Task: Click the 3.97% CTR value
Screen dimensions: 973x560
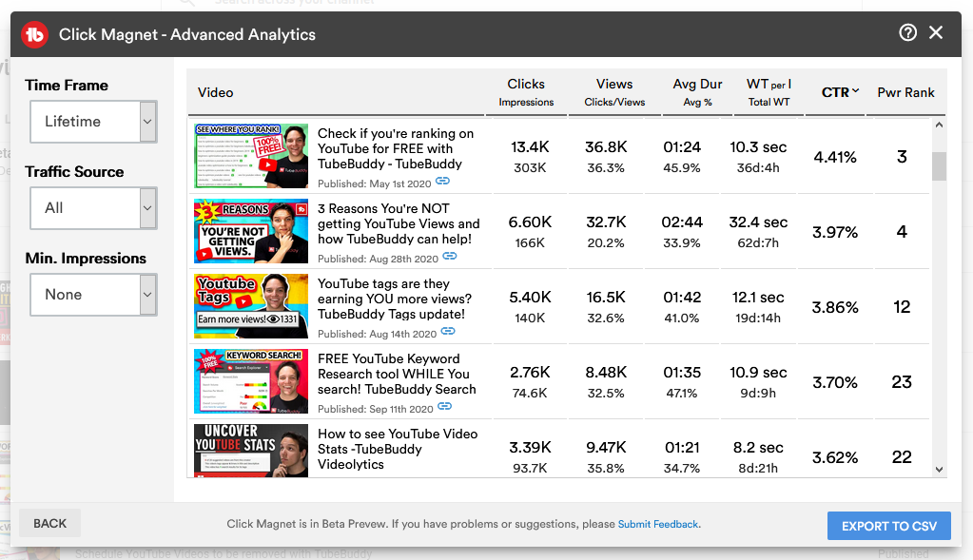Action: click(x=835, y=232)
